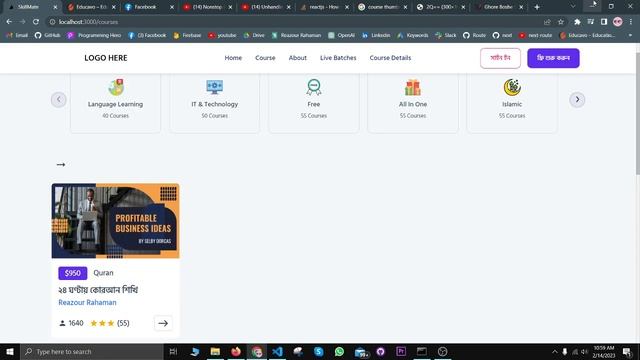
Task: Open the Firebase bookmark
Action: 187,36
